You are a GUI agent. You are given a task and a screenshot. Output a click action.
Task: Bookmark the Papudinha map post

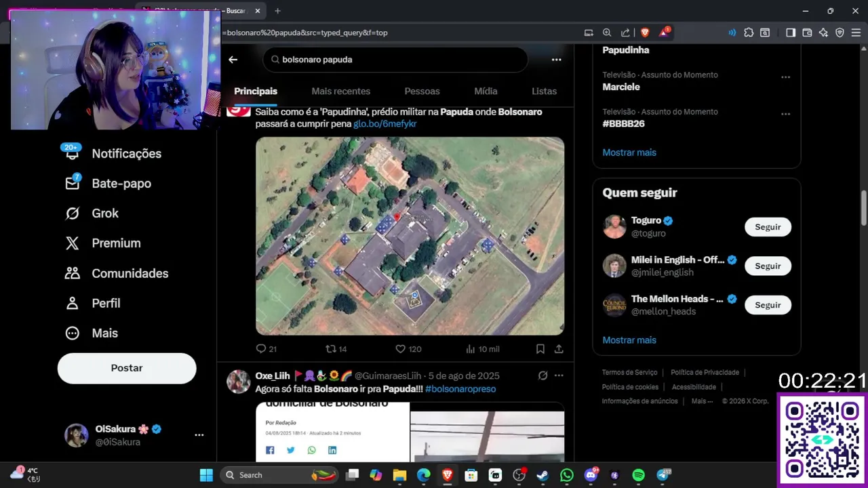[540, 349]
